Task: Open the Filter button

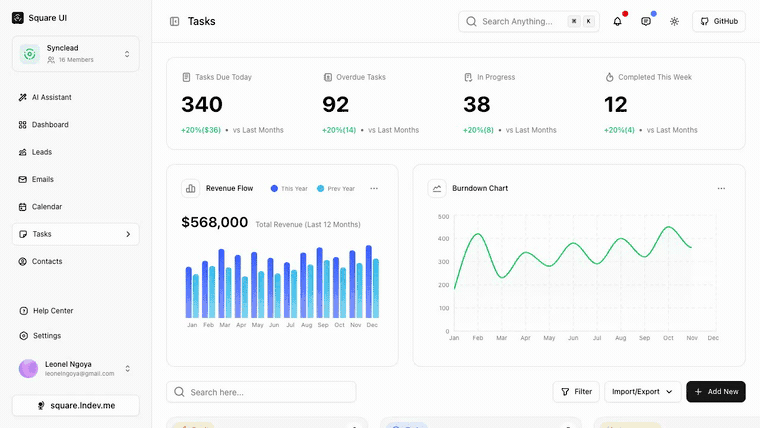Action: point(576,392)
